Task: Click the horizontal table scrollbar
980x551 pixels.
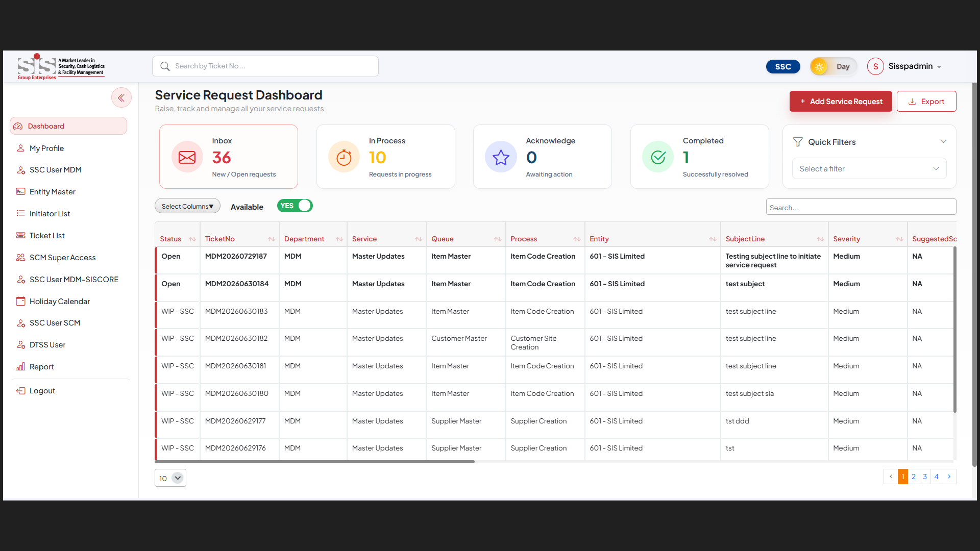Action: 314,462
